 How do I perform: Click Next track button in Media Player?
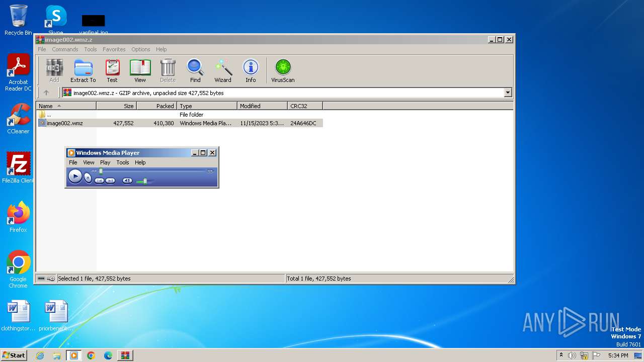(110, 180)
